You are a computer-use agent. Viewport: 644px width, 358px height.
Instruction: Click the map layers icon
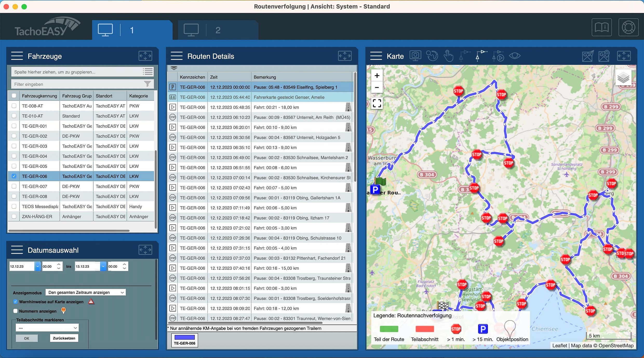(x=623, y=78)
